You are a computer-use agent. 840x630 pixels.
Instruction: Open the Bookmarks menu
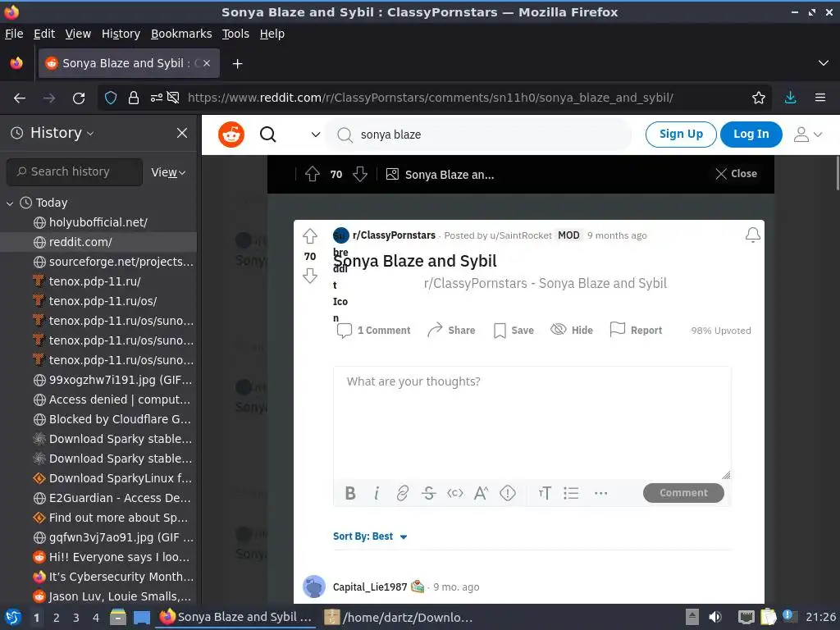click(181, 34)
